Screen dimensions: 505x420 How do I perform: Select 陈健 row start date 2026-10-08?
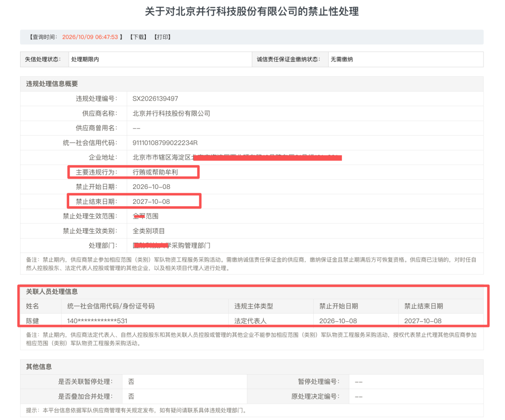point(338,321)
